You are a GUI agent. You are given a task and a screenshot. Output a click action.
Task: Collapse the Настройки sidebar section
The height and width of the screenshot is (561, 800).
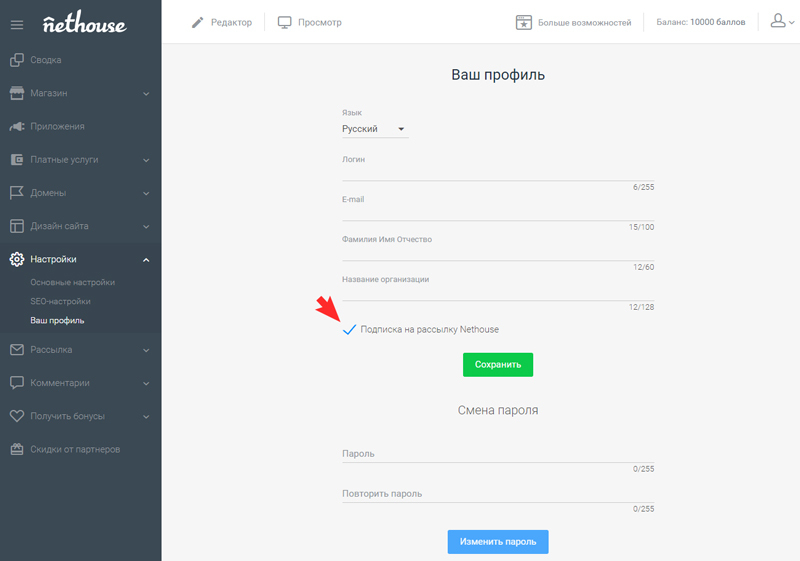point(81,260)
